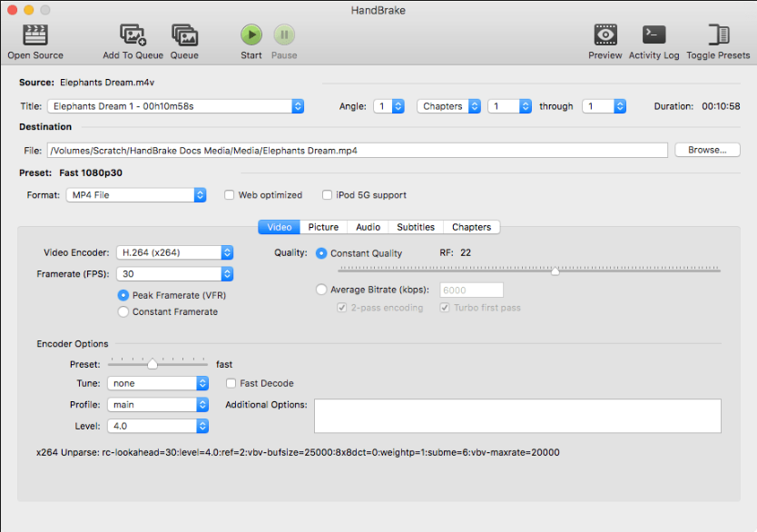Click the Toggle Presets icon

click(719, 35)
